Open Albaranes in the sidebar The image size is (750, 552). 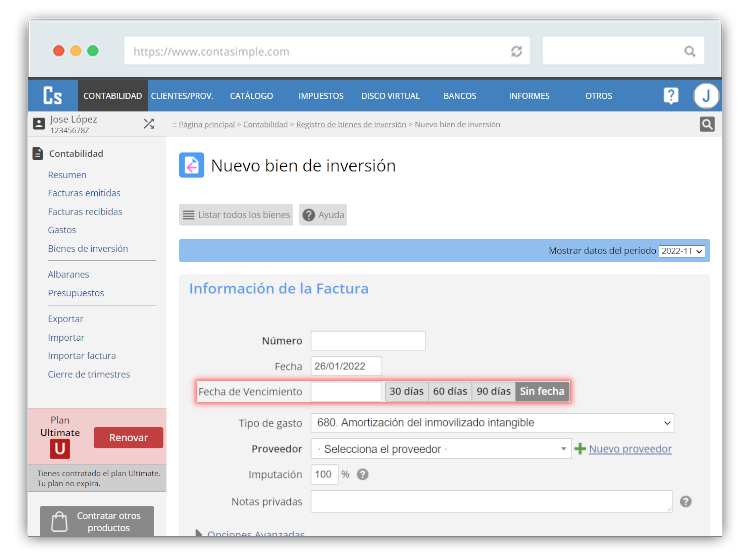[68, 274]
